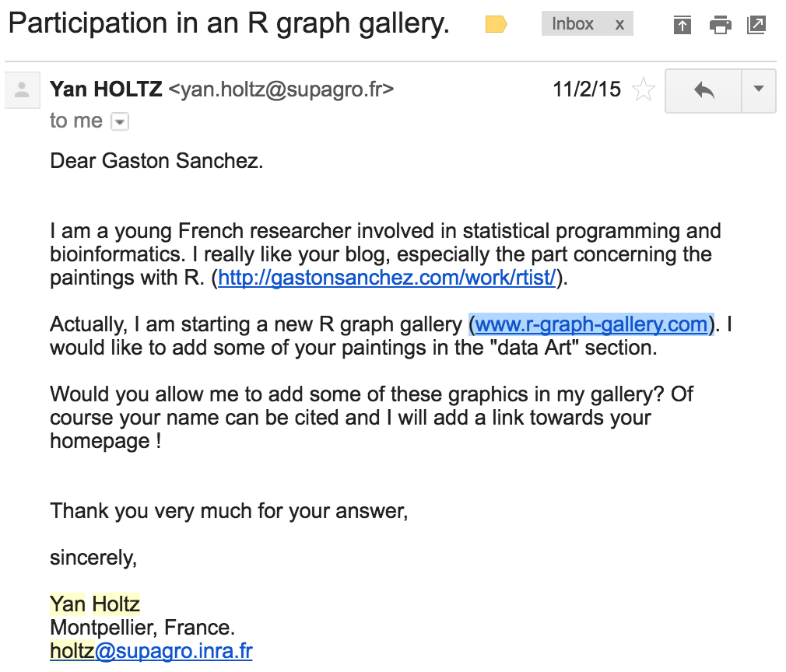786x672 pixels.
Task: Open the email in a new window
Action: 756,25
